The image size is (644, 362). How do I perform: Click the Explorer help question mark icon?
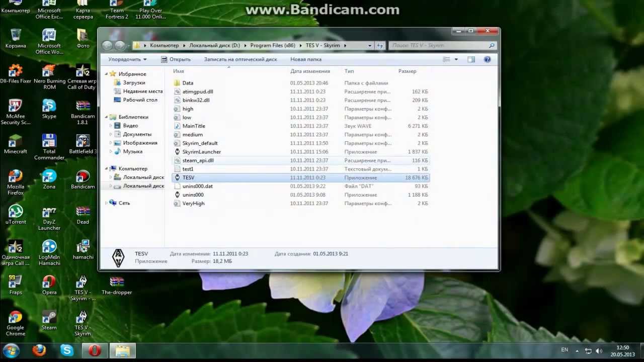(487, 59)
